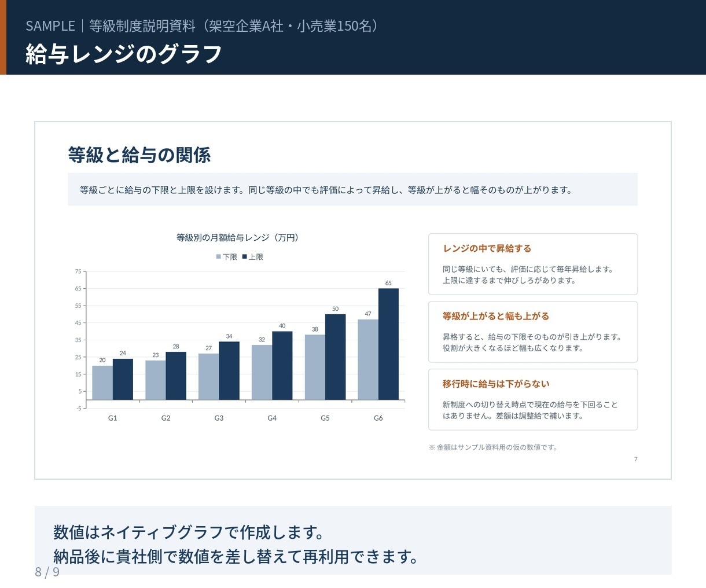
Task: Click the card heading レンジの中で昇給する
Action: [487, 248]
